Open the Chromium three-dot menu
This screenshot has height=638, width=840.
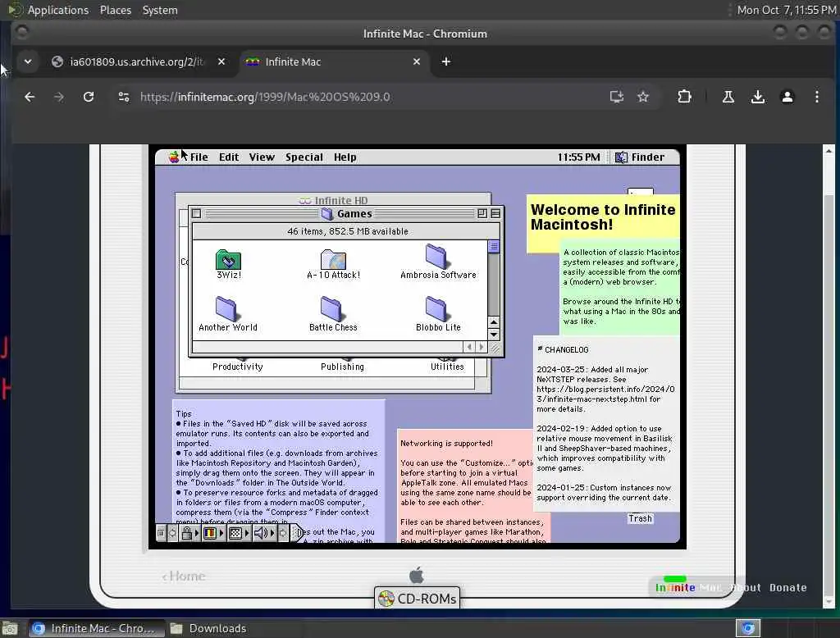[x=816, y=97]
